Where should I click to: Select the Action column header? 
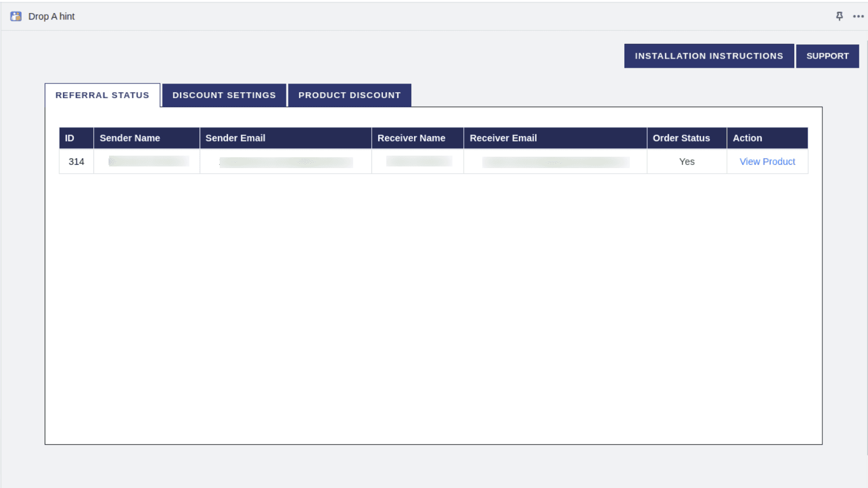coord(747,138)
